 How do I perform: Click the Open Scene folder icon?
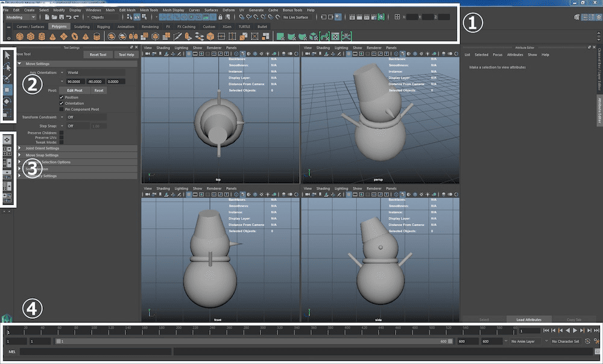[54, 17]
